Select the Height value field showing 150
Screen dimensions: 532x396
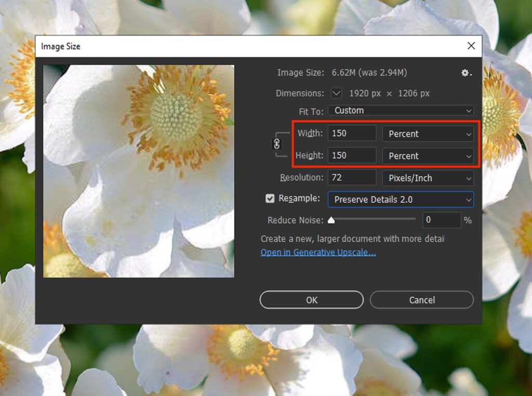pyautogui.click(x=352, y=155)
